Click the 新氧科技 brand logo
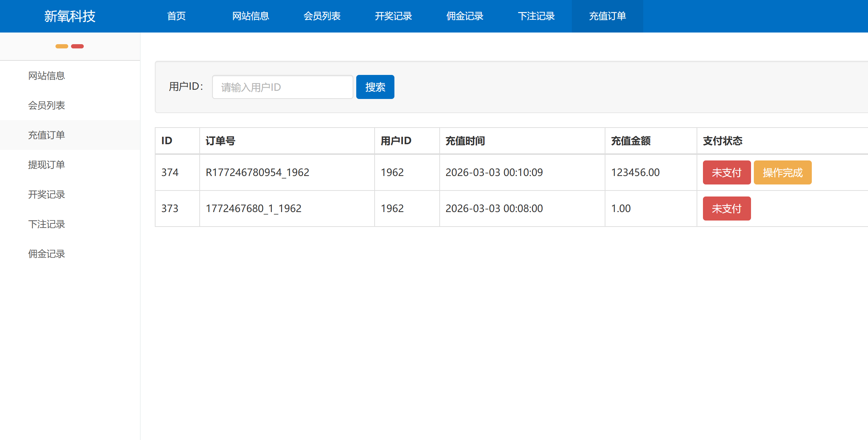This screenshot has height=440, width=868. [x=70, y=16]
